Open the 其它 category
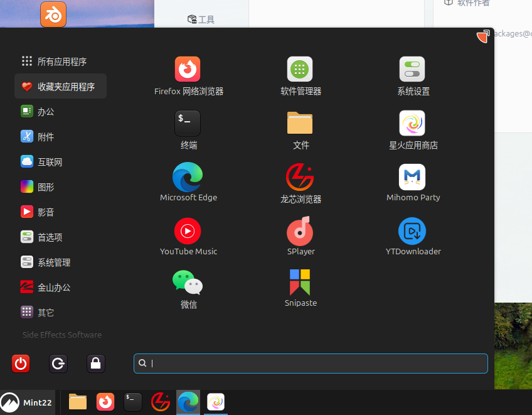 (60, 313)
